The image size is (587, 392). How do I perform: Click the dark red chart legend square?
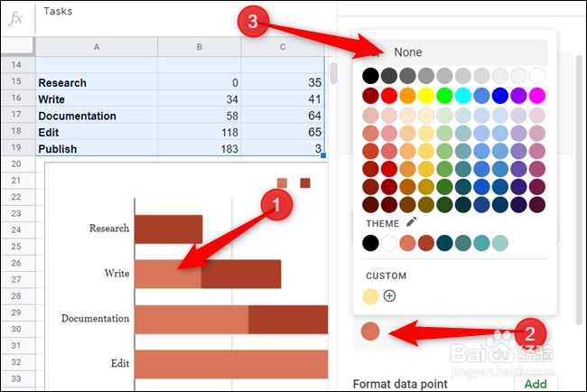coord(305,183)
